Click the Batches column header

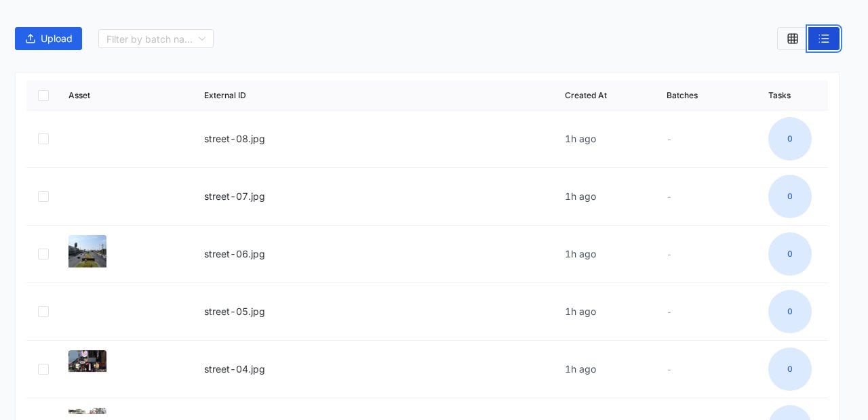(x=682, y=96)
